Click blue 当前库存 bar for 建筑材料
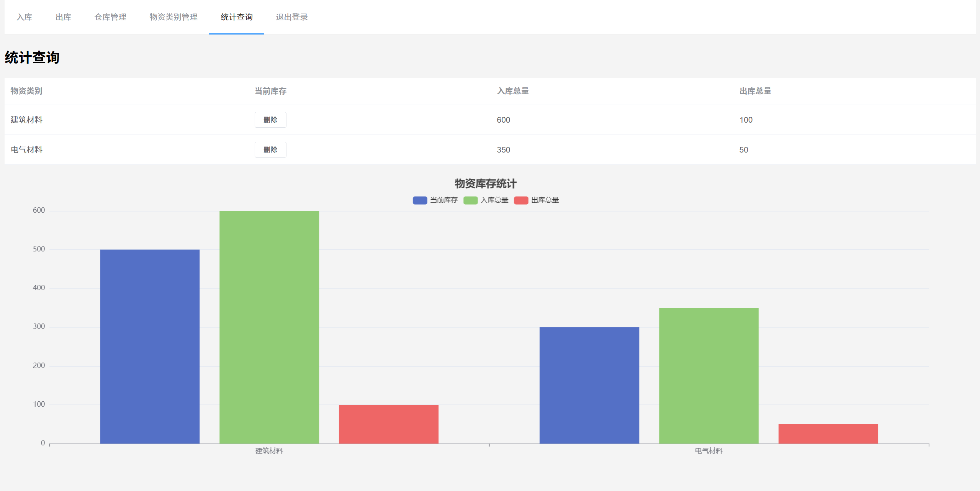Viewport: 980px width, 491px height. [150, 346]
